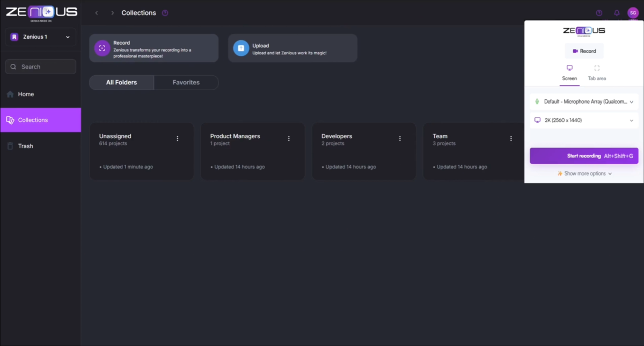Open the Developers folder card
644x346 pixels.
tap(364, 151)
